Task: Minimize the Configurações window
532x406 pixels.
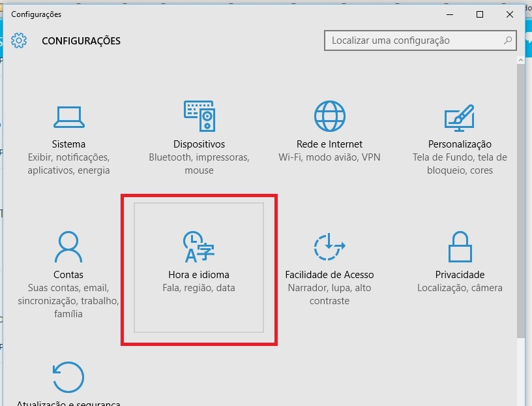Action: (x=450, y=14)
